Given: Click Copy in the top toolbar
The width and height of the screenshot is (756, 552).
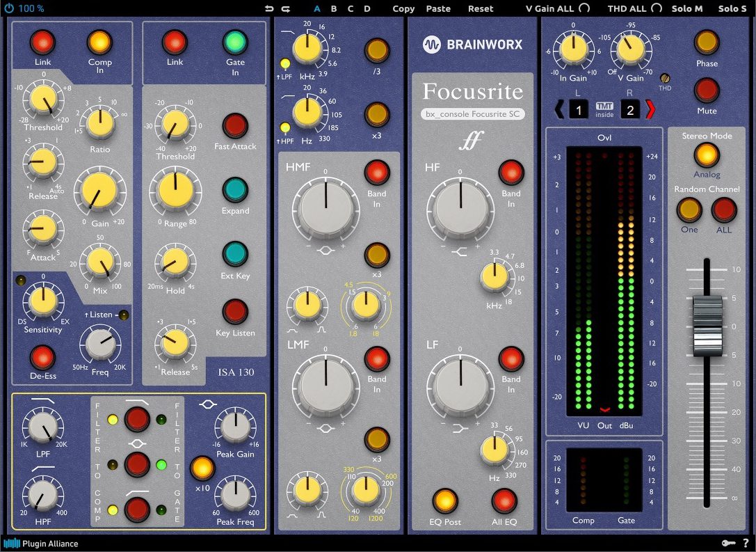Looking at the screenshot, I should [403, 8].
